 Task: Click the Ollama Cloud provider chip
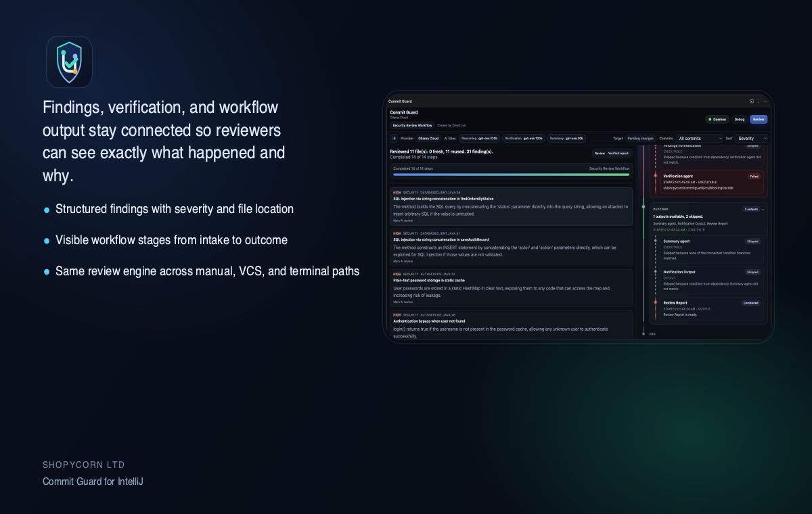pyautogui.click(x=428, y=139)
